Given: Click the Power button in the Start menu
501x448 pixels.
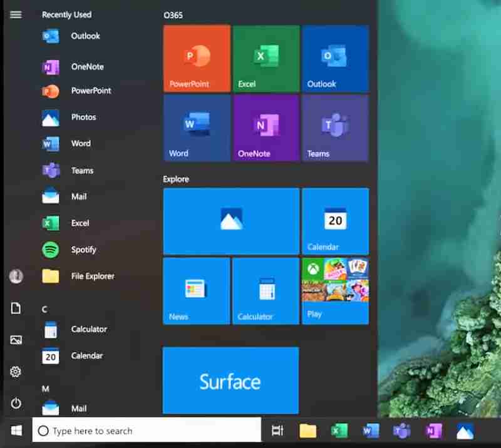Looking at the screenshot, I should click(16, 404).
